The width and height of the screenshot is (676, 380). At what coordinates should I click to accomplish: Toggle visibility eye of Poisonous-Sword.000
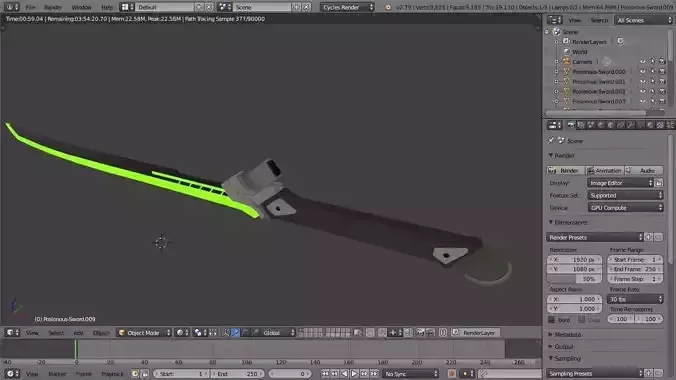pyautogui.click(x=643, y=72)
